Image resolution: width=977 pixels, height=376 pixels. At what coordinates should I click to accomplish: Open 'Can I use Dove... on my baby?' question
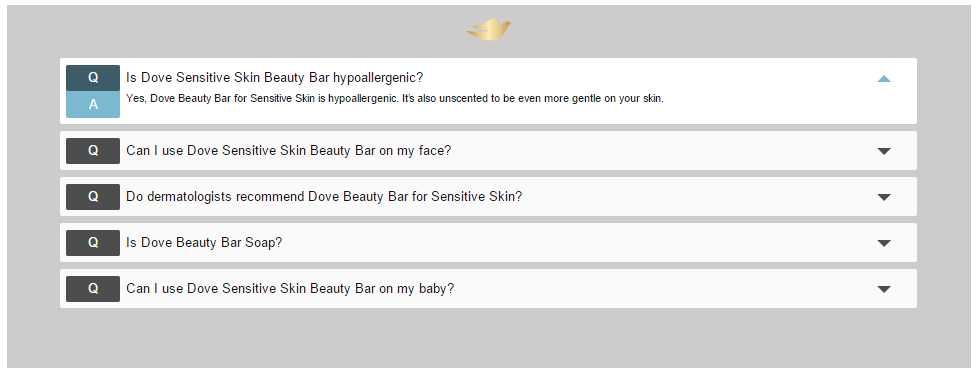(x=290, y=289)
